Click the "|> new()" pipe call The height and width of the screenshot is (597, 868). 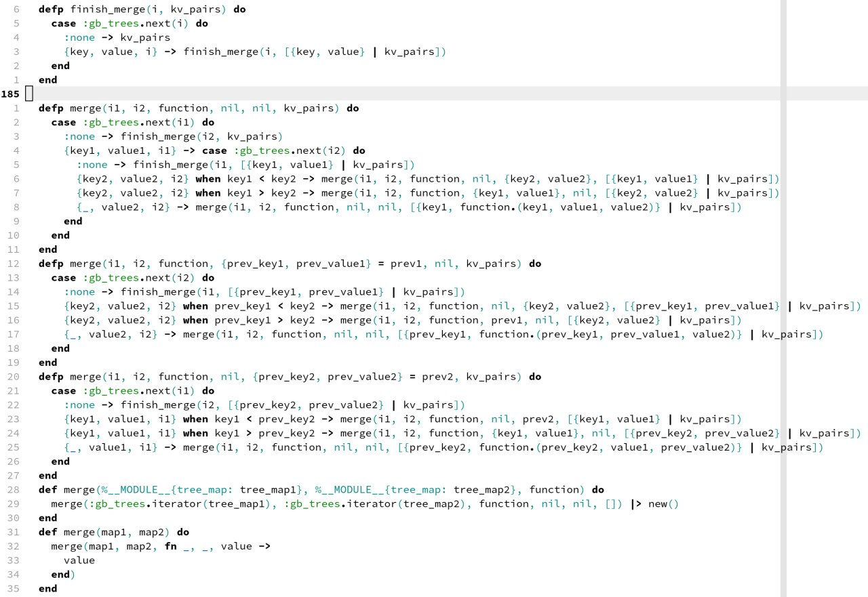click(x=653, y=503)
